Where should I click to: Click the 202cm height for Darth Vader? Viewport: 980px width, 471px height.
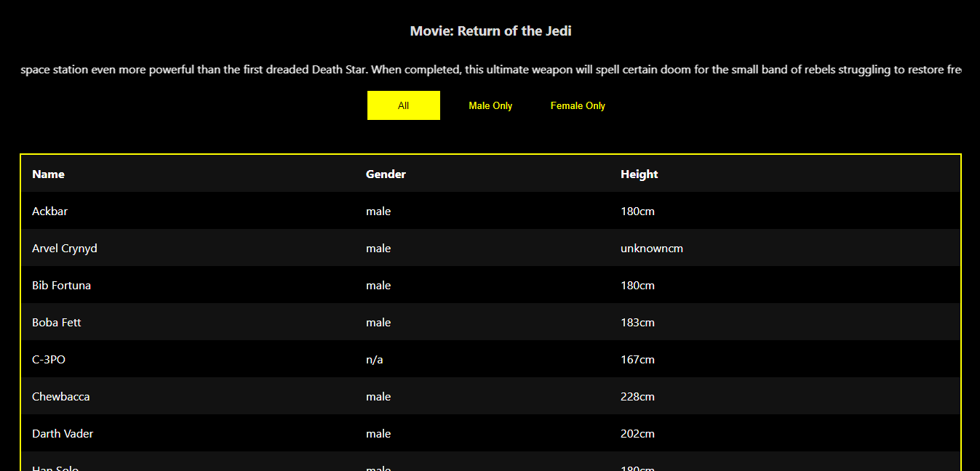click(637, 433)
